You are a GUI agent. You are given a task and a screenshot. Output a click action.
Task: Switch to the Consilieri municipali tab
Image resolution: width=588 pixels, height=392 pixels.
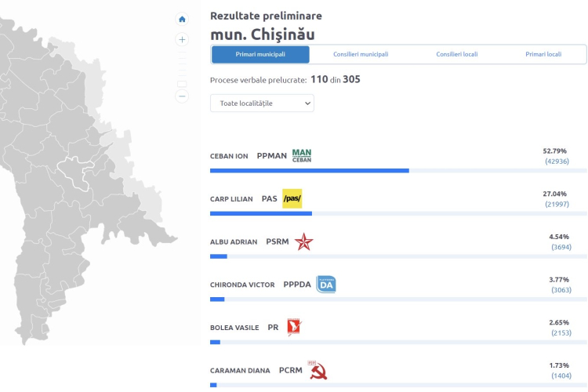361,54
